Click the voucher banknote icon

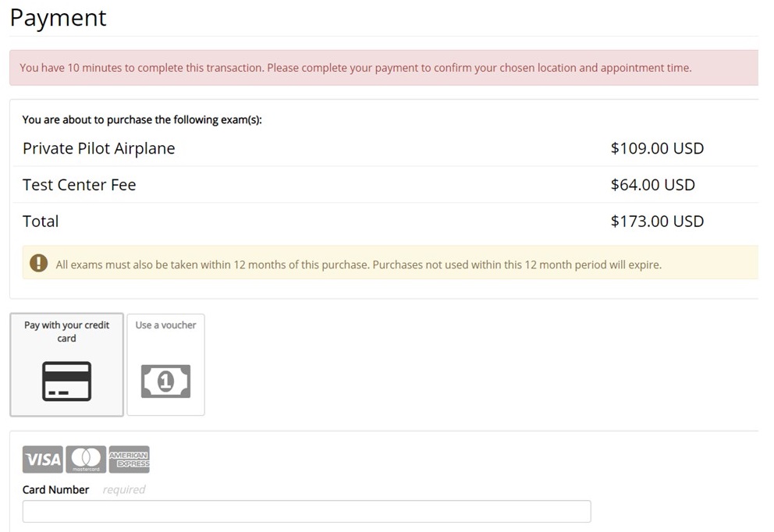click(x=165, y=381)
